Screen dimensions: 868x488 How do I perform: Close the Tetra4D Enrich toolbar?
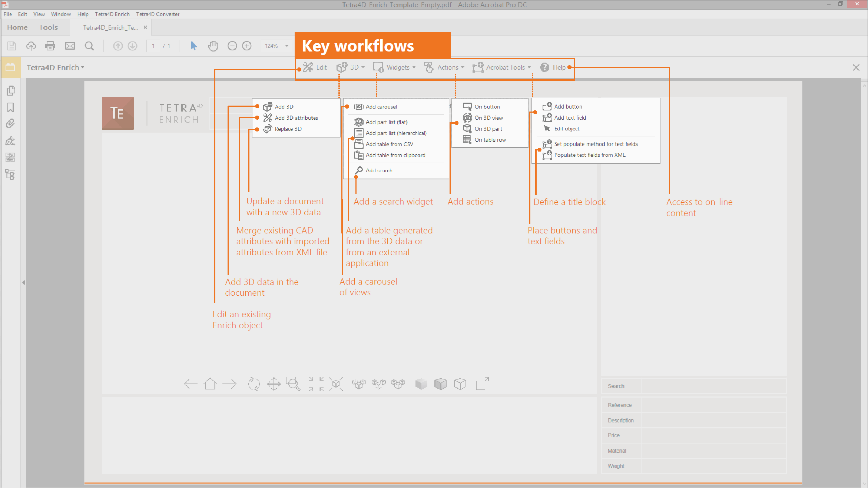pos(856,67)
